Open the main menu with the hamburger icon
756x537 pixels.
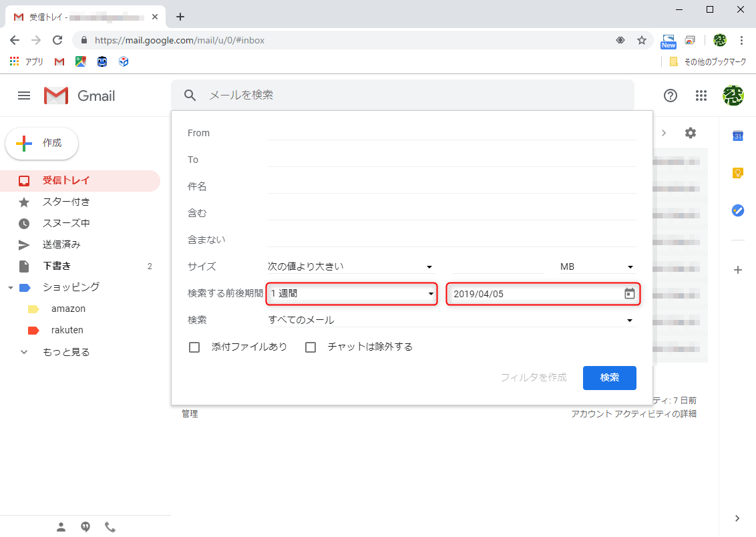(x=24, y=96)
